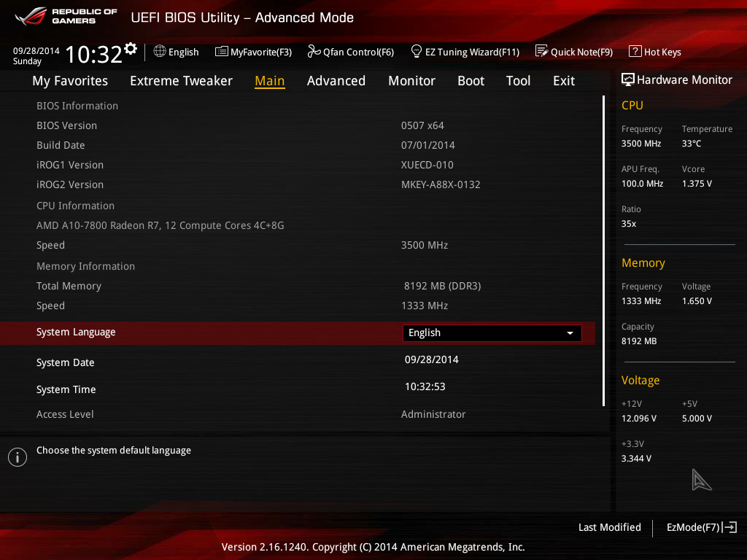Image resolution: width=747 pixels, height=560 pixels.
Task: Switch to the Extreme Tweaker tab
Action: [181, 81]
